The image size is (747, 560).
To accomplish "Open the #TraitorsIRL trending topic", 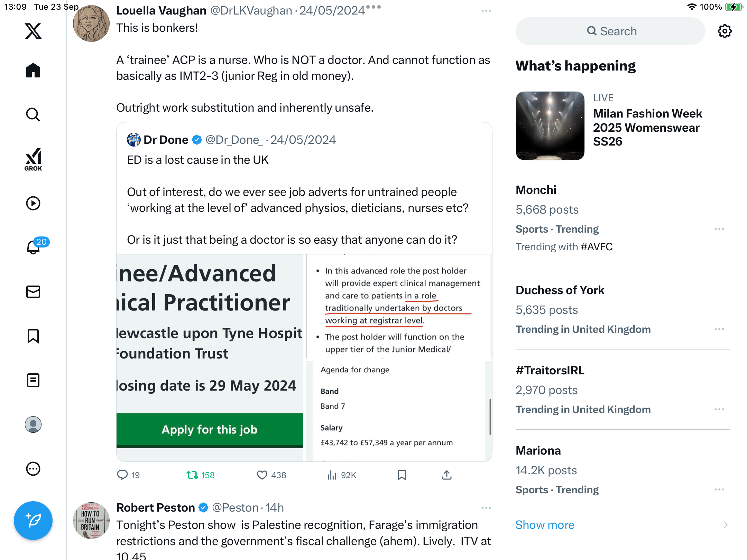I will click(622, 390).
